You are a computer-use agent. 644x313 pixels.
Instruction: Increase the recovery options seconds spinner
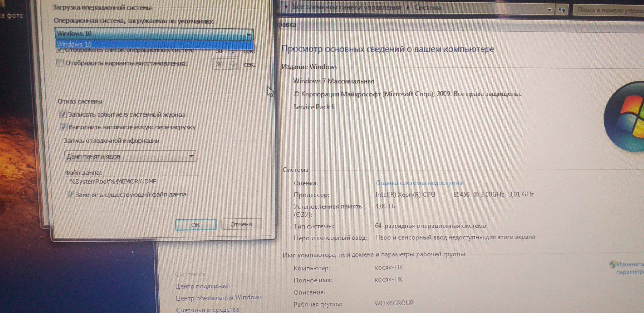[233, 61]
